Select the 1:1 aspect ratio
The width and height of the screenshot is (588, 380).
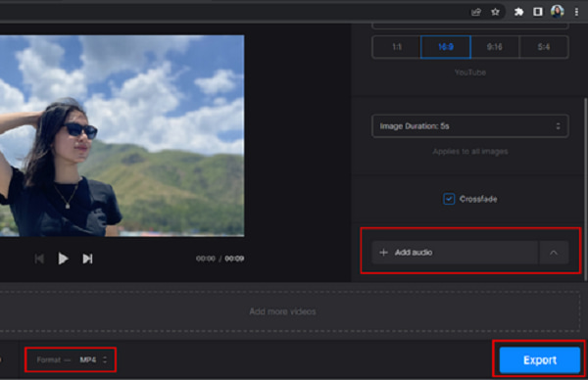[397, 47]
